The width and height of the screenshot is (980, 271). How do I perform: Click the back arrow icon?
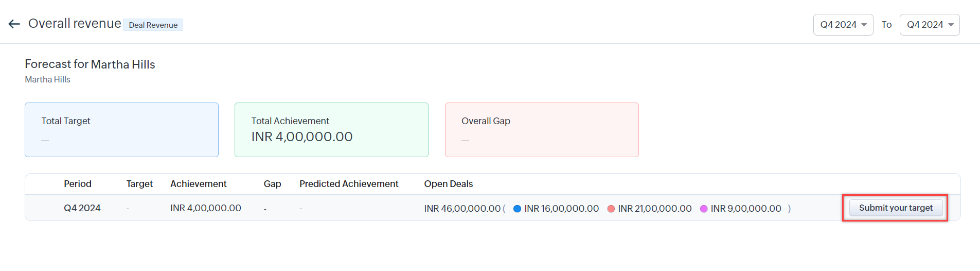click(14, 24)
